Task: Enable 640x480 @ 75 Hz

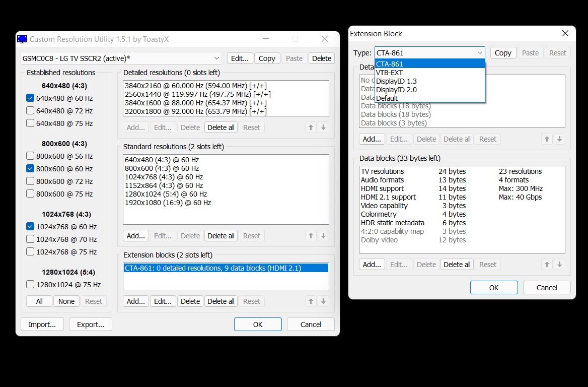Action: tap(30, 123)
